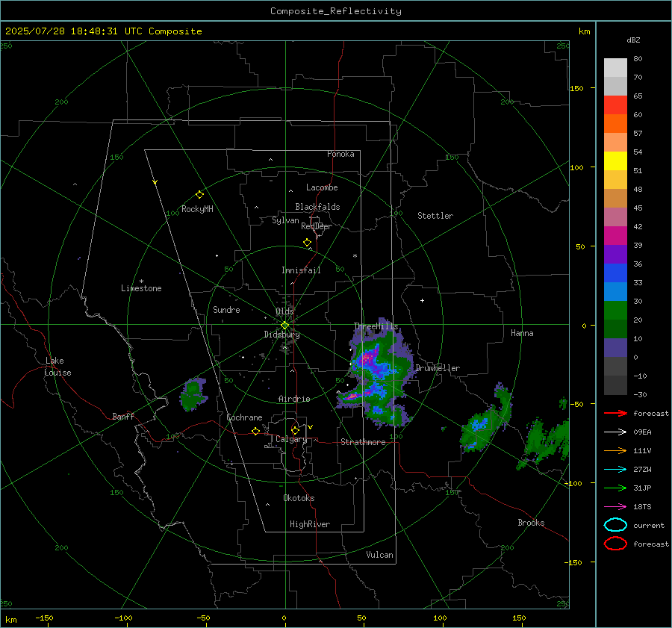Click the red forecast arrow in legend
Image resolution: width=672 pixels, height=628 pixels.
(615, 413)
